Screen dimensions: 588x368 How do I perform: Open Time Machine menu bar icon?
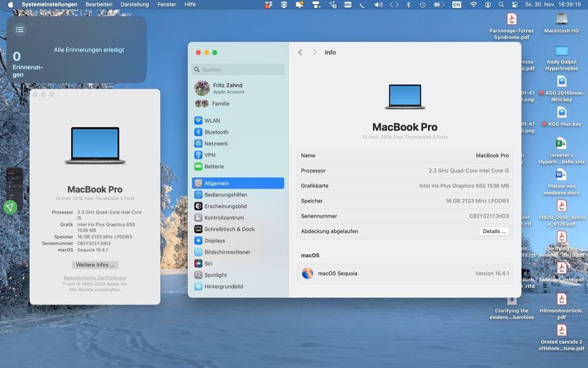423,5
